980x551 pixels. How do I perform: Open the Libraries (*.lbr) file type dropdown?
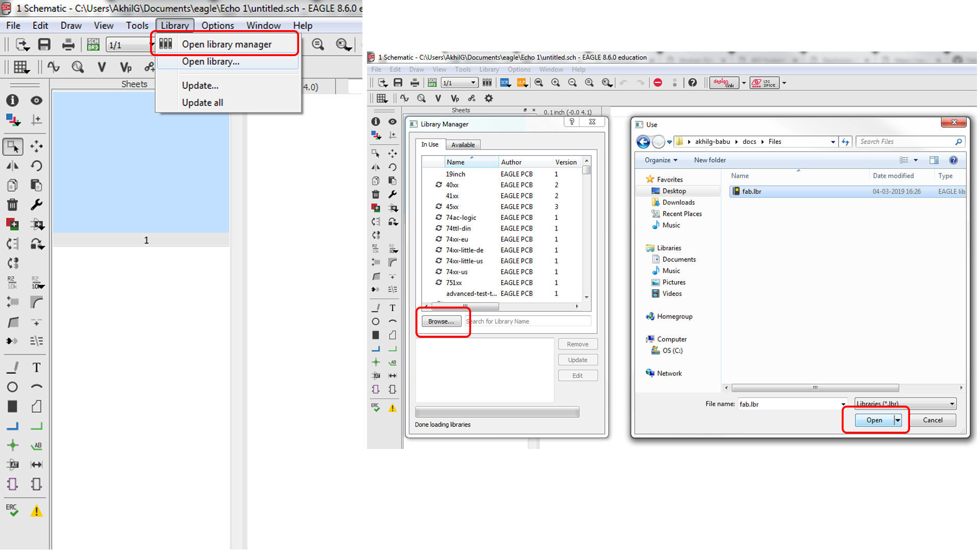coord(905,404)
